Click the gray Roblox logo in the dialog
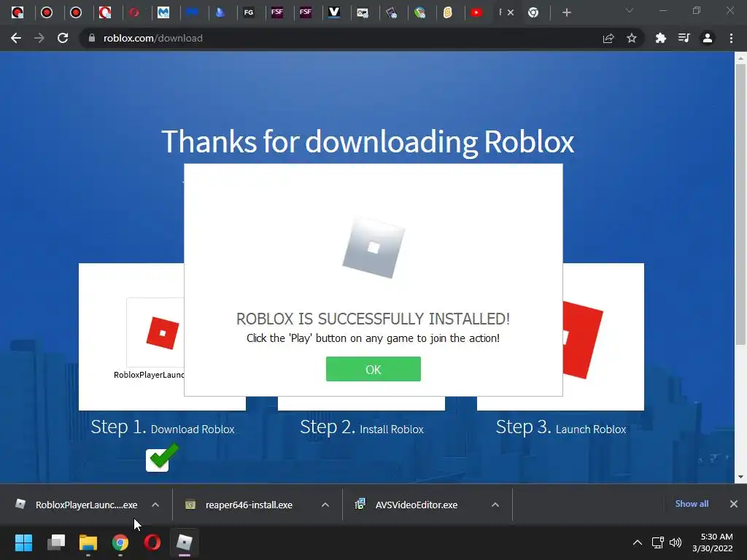This screenshot has width=747, height=560. (373, 247)
